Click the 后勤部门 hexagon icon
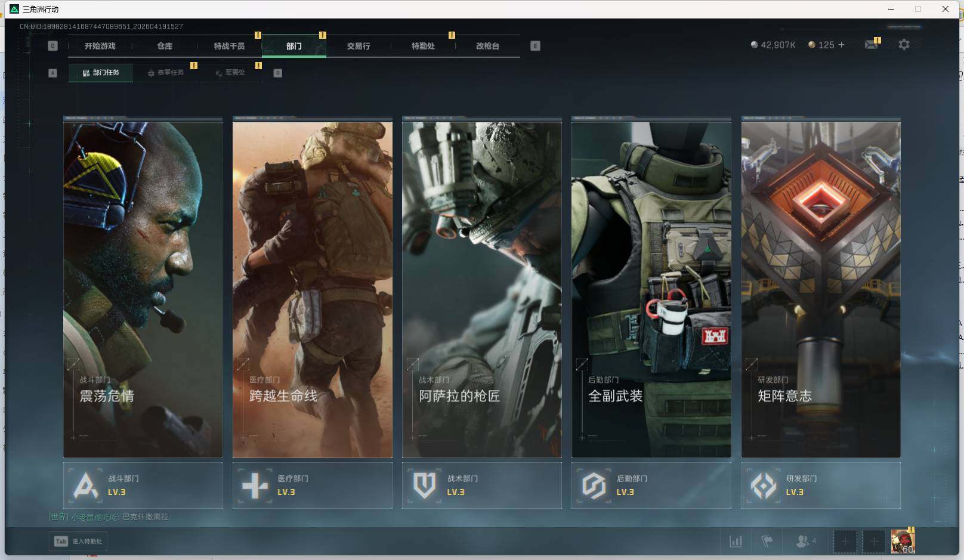Viewport: 964px width, 560px height. [x=594, y=485]
